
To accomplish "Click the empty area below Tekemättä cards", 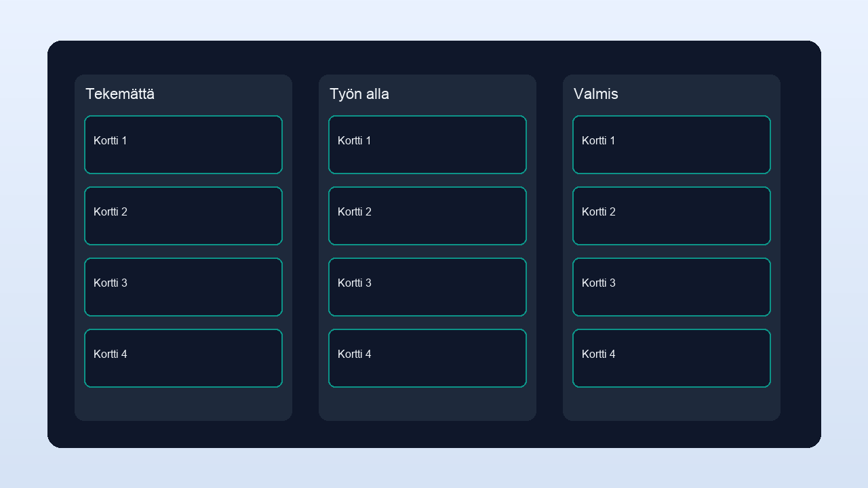I will (x=183, y=403).
